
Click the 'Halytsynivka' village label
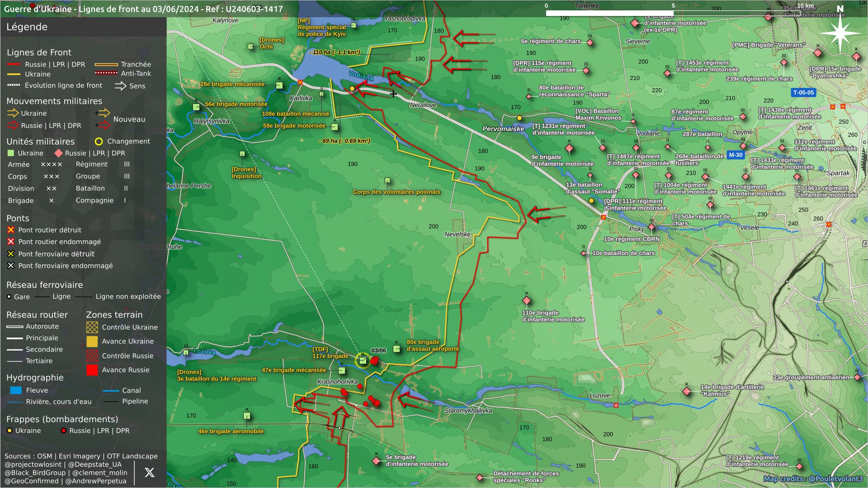click(212, 121)
